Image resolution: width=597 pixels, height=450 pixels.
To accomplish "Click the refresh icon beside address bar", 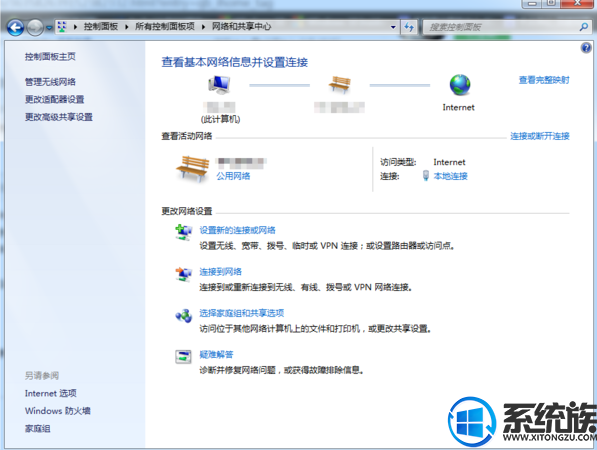I will point(409,27).
